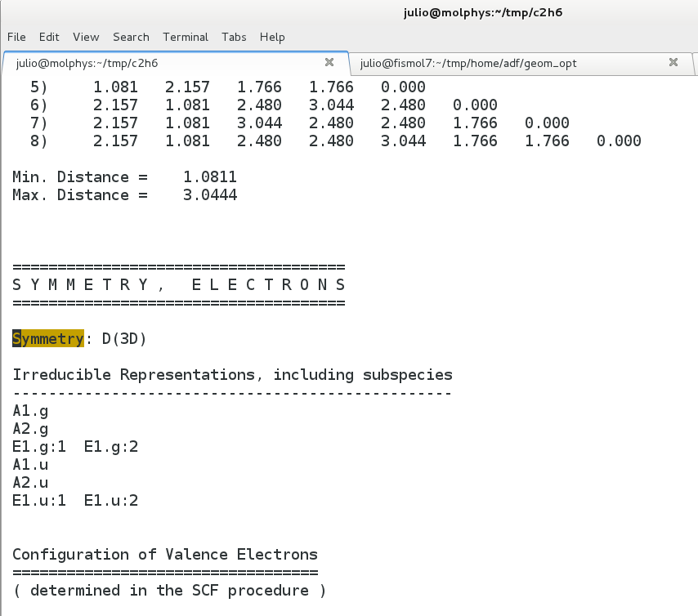Image resolution: width=698 pixels, height=616 pixels.
Task: Click the D(3D) symmetry group text
Action: click(x=124, y=339)
